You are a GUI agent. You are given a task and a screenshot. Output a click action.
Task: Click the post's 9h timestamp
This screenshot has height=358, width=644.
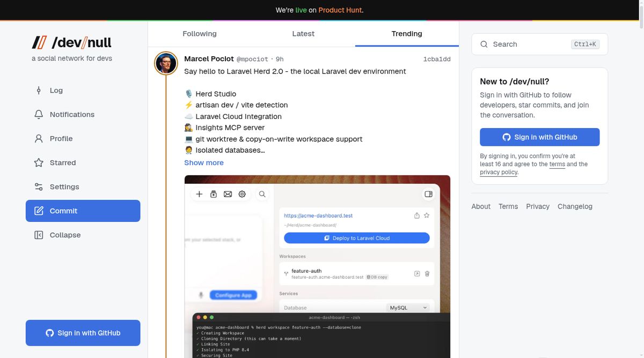(x=280, y=59)
